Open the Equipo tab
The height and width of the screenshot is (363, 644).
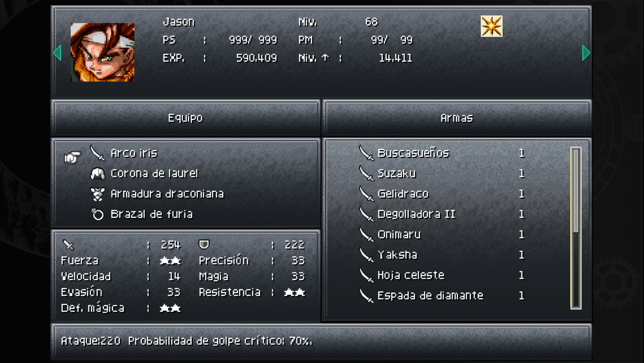coord(186,118)
